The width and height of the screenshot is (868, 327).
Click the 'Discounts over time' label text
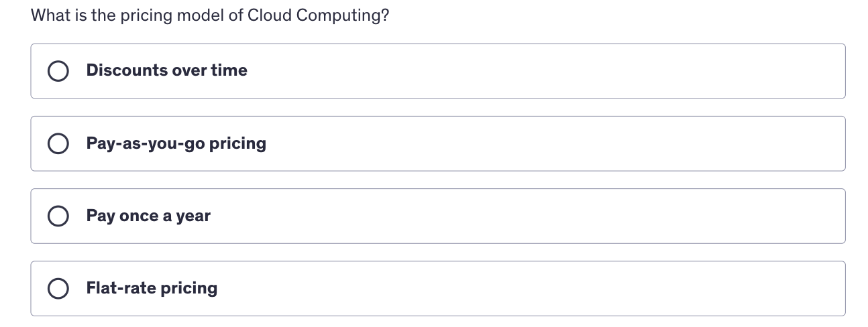click(166, 70)
